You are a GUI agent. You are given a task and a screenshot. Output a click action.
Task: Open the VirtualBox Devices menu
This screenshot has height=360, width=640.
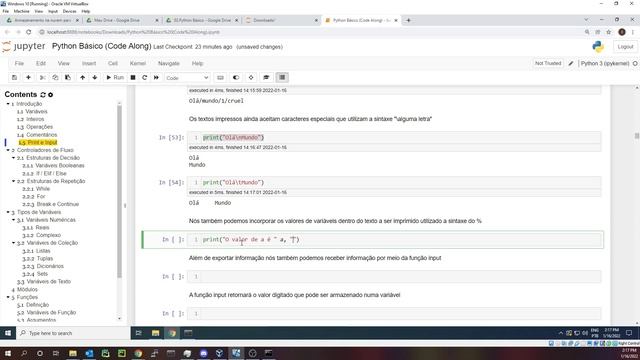tap(69, 11)
